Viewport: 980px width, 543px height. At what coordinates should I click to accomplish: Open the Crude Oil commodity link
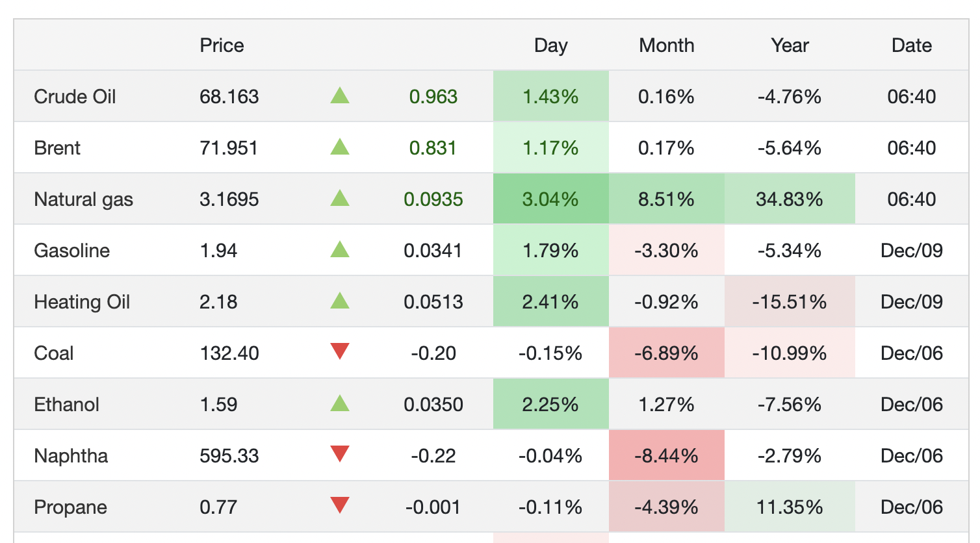tap(75, 97)
